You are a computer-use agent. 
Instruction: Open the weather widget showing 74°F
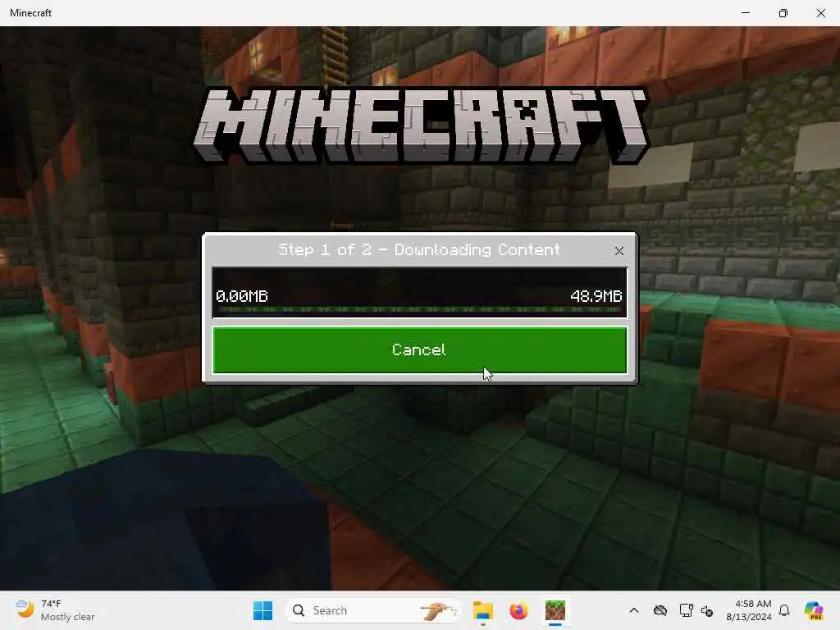point(55,610)
